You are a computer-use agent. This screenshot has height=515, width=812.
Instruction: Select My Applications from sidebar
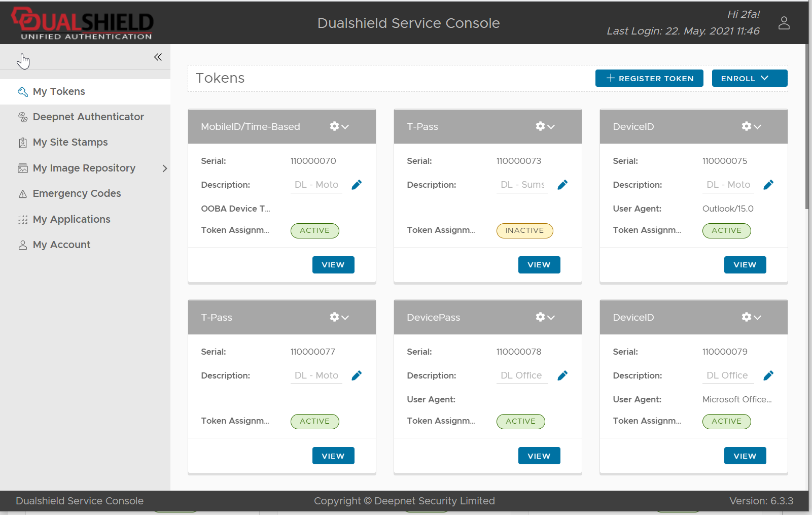pyautogui.click(x=72, y=219)
